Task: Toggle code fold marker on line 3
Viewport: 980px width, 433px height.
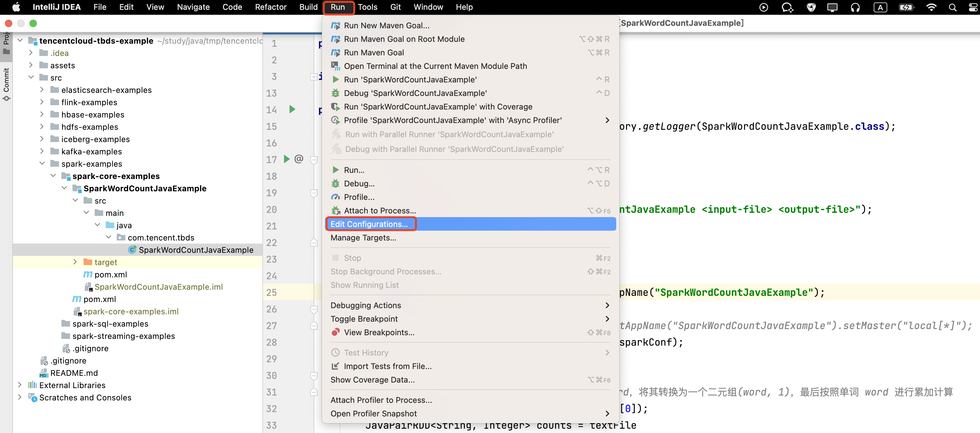Action: pos(313,77)
